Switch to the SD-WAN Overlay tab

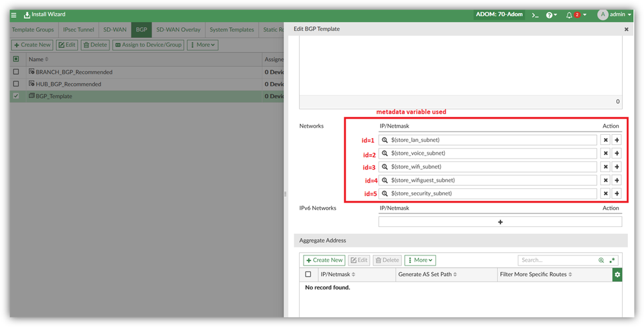pos(179,30)
